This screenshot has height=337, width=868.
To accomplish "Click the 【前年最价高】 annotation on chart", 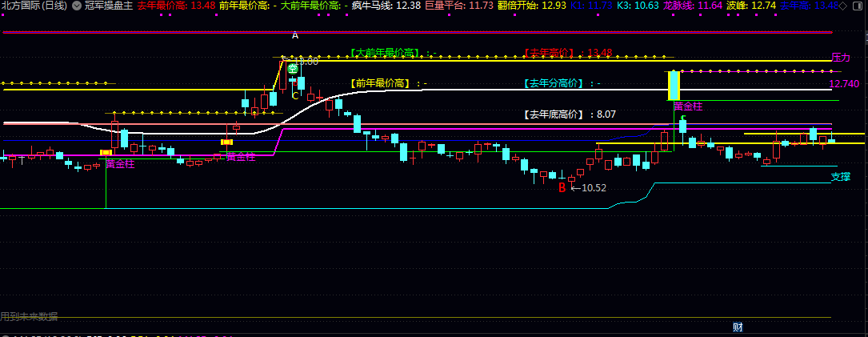I will (x=387, y=83).
